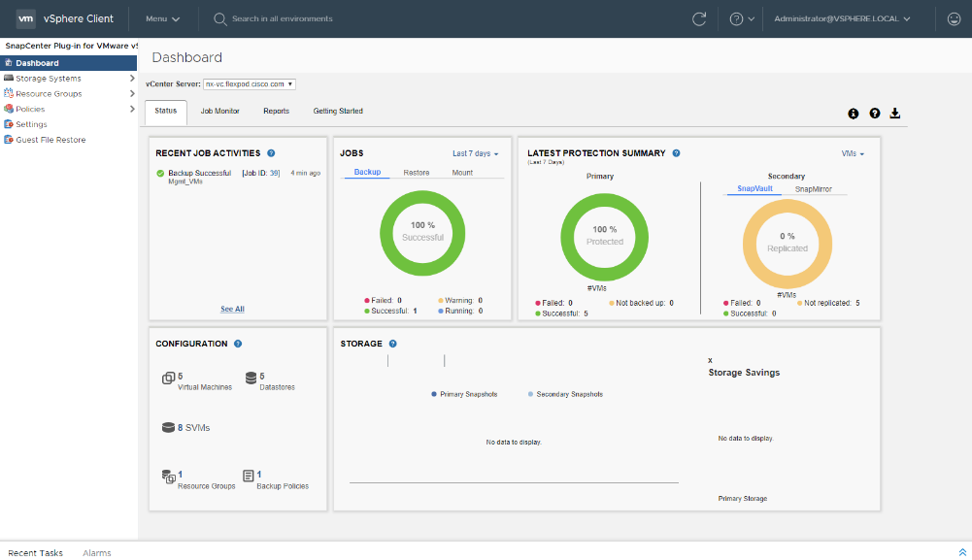Open the Alarms bottom tab
Image resolution: width=972 pixels, height=560 pixels.
coord(97,553)
